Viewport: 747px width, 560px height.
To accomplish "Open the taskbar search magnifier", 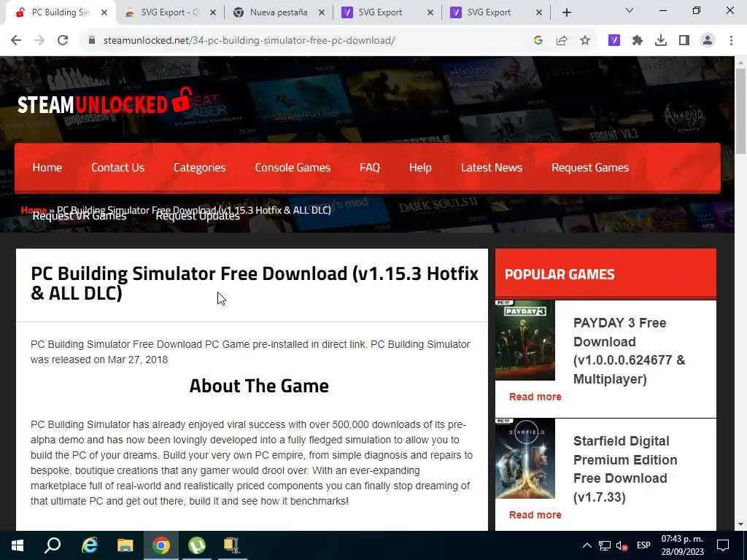I will tap(53, 545).
